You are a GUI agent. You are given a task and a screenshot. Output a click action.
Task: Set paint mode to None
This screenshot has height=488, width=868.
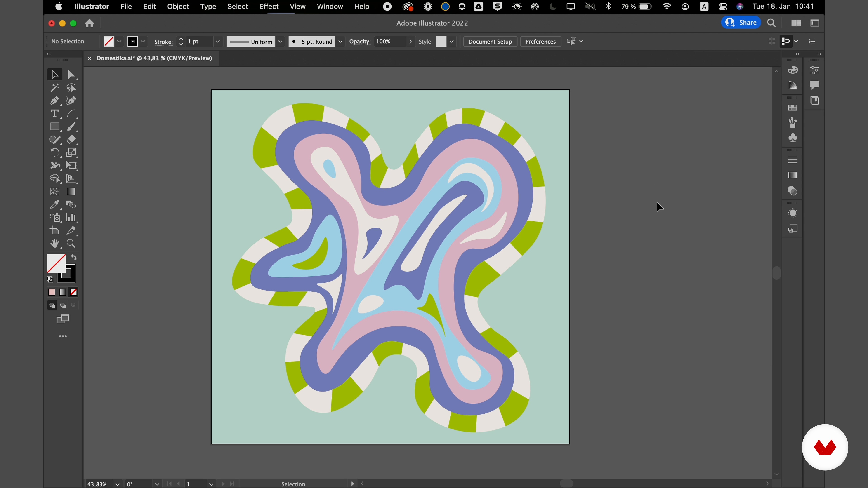click(x=73, y=292)
